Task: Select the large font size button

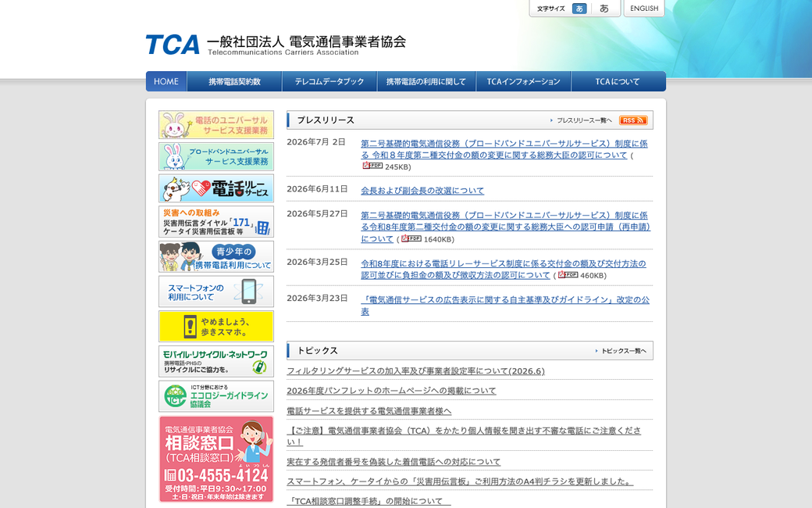Action: coord(604,9)
